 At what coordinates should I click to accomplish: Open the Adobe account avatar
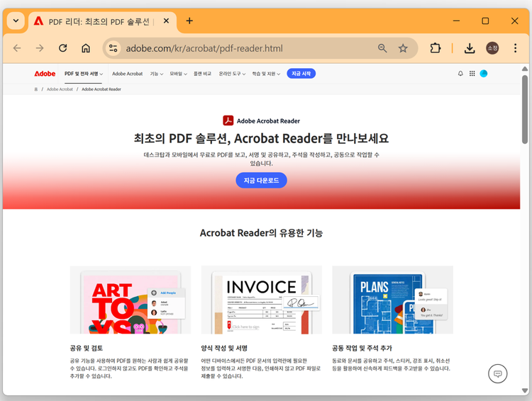[484, 74]
